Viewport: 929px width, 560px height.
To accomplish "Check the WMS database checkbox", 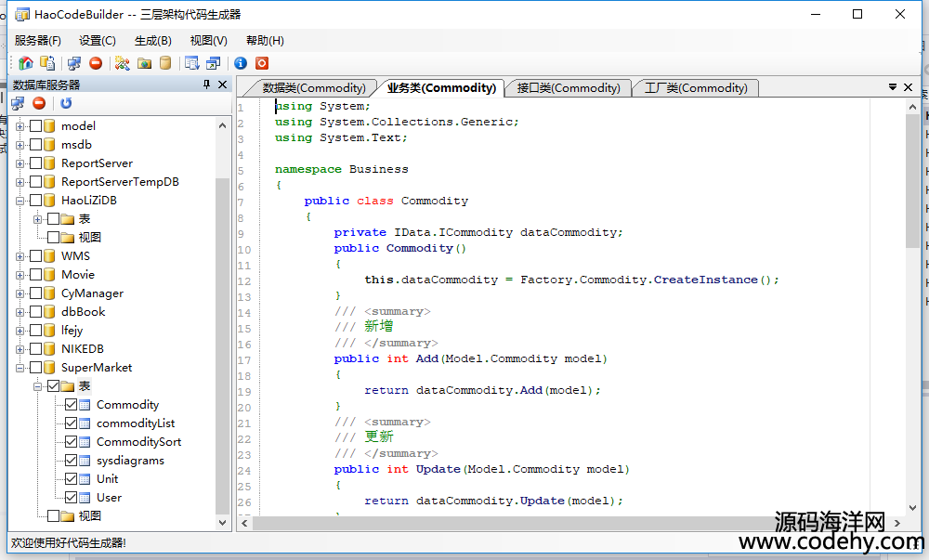I will click(36, 256).
